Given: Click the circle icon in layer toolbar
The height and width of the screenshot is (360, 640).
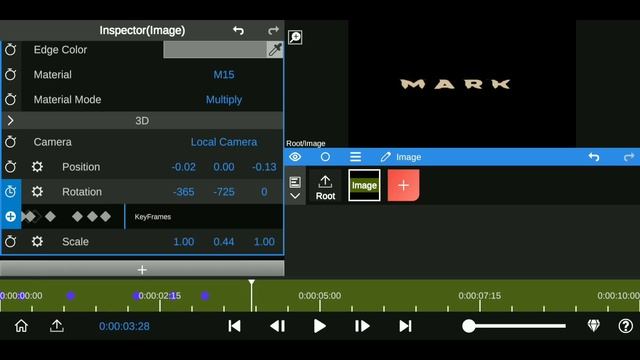Looking at the screenshot, I should coord(325,157).
